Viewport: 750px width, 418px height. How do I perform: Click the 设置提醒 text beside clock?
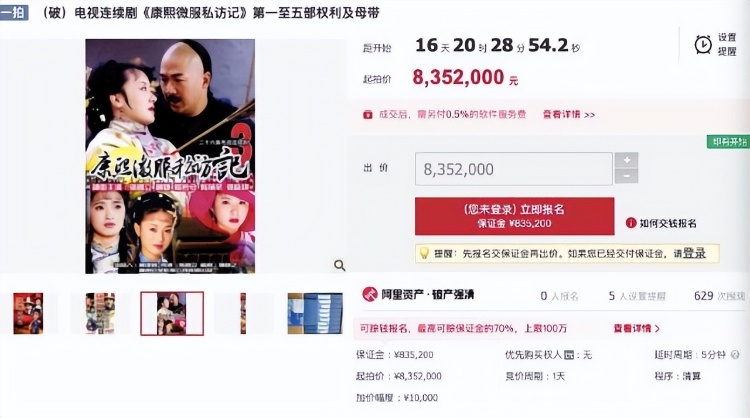pyautogui.click(x=727, y=44)
